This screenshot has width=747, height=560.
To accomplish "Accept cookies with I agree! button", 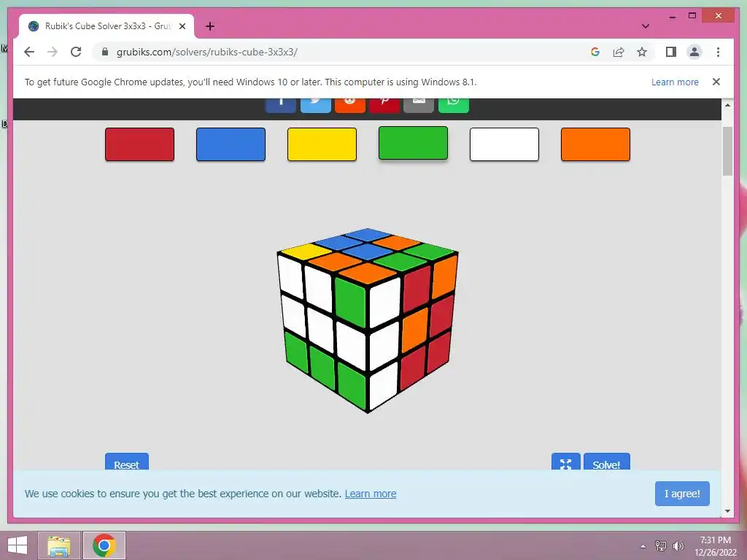I will click(682, 494).
